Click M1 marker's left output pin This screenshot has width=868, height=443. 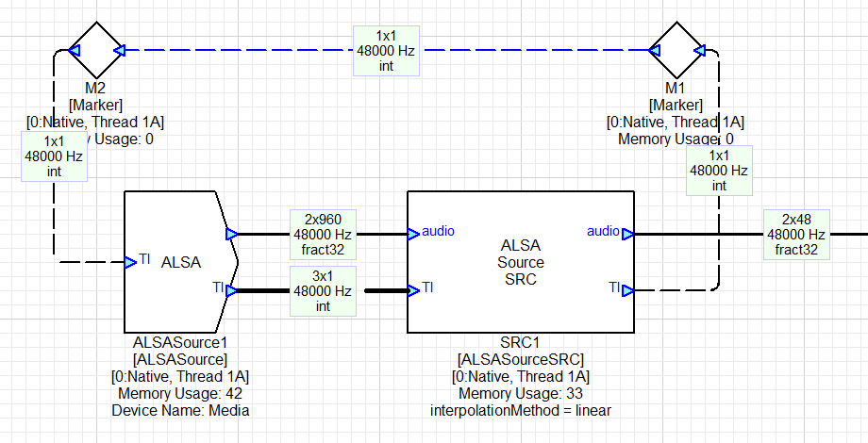(x=655, y=51)
